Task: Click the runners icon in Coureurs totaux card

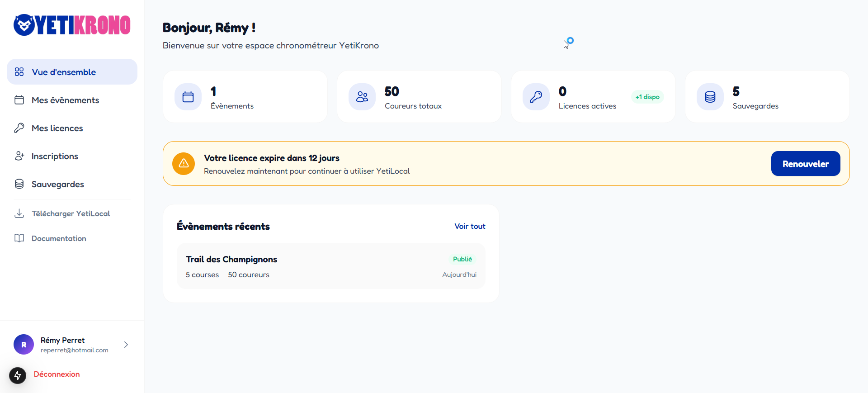Action: 362,97
